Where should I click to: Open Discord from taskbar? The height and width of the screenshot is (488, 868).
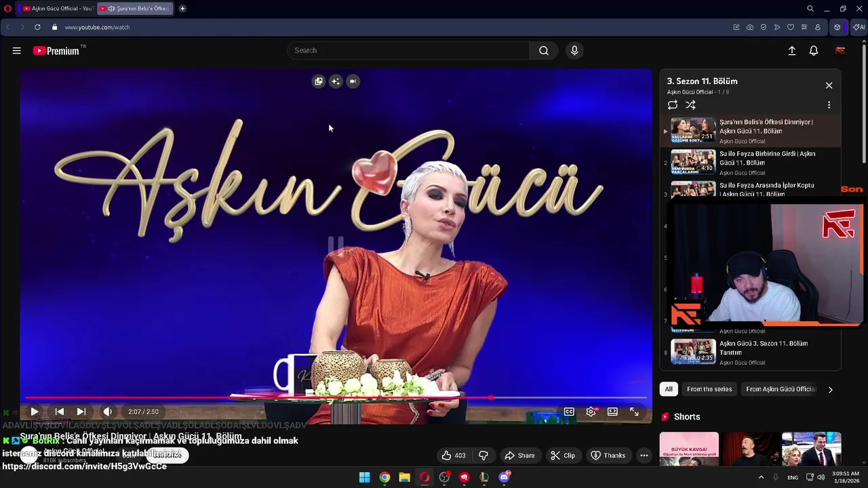(504, 477)
